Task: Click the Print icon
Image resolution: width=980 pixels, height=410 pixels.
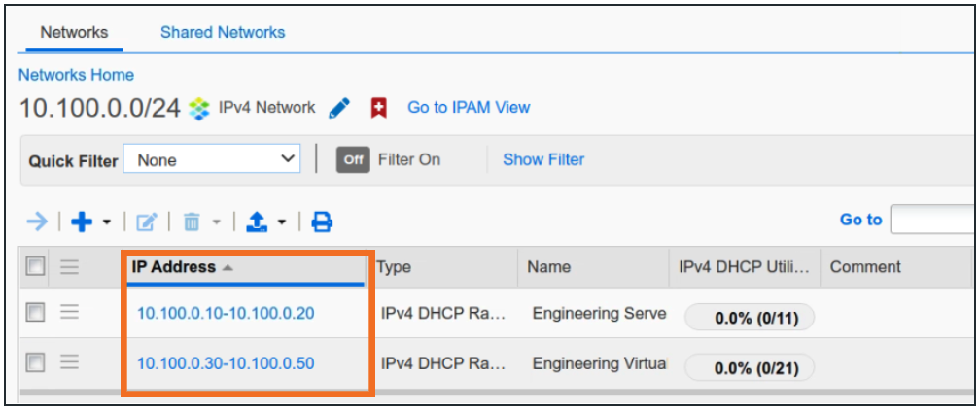Action: [x=322, y=222]
